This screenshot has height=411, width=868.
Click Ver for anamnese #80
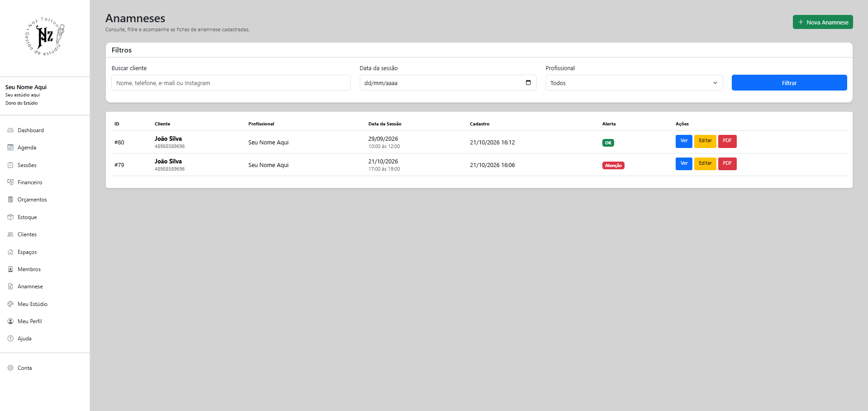[x=684, y=141]
